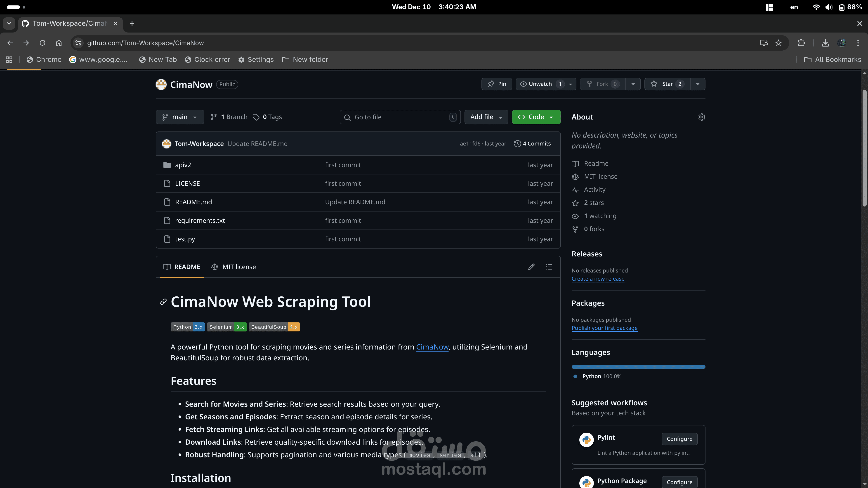Star the CimaNow repository
Image resolution: width=868 pixels, height=488 pixels.
click(667, 84)
